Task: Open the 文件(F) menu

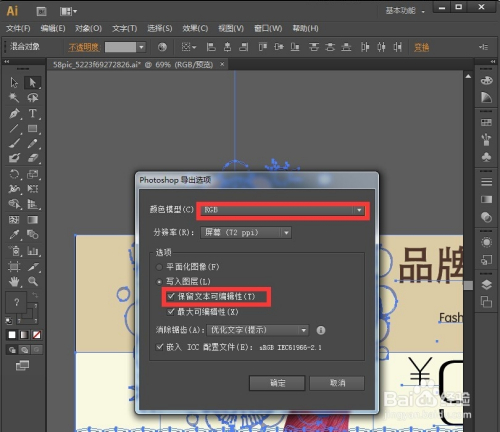Action: [18, 28]
